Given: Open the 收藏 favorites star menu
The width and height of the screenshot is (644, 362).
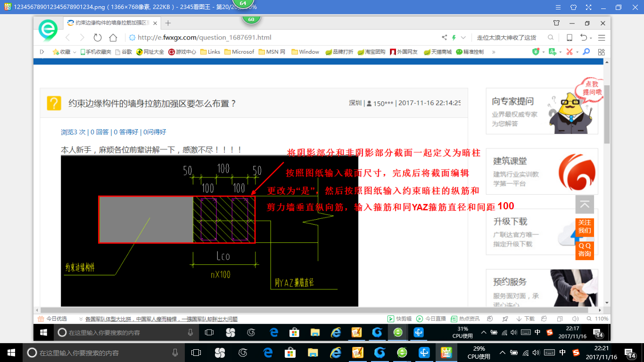Looking at the screenshot, I should coord(64,52).
